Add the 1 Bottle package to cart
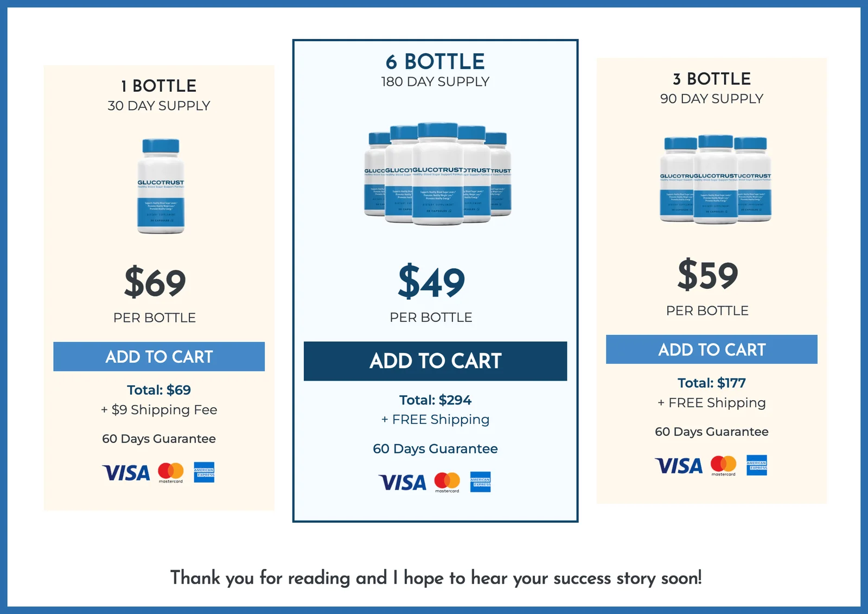This screenshot has width=868, height=614. tap(159, 357)
